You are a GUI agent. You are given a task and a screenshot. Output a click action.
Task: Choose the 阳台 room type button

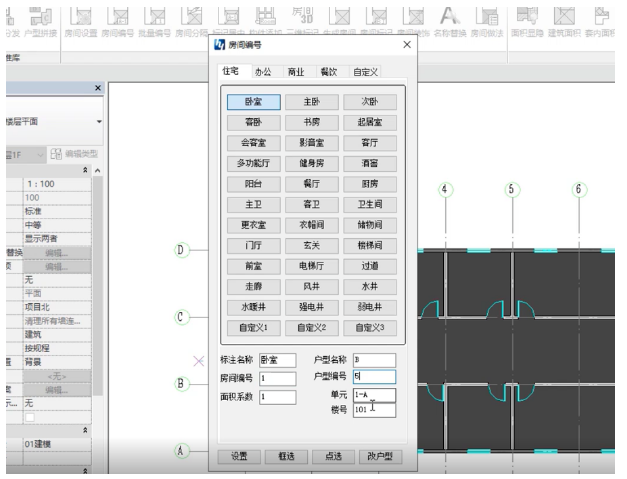pyautogui.click(x=254, y=184)
